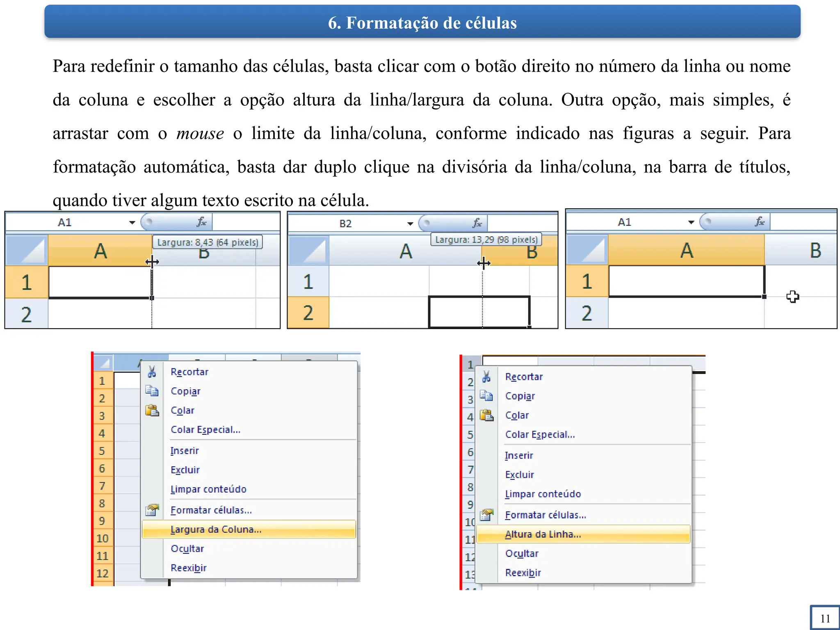
Task: Click the fx function icon beside the A1 name box in the first sheet
Action: [x=201, y=222]
